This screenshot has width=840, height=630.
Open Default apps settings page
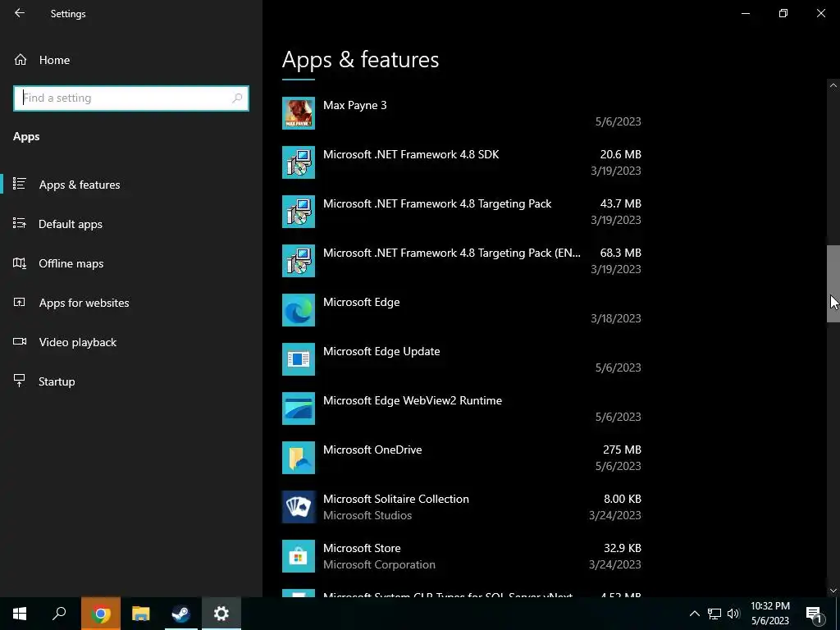pyautogui.click(x=131, y=224)
